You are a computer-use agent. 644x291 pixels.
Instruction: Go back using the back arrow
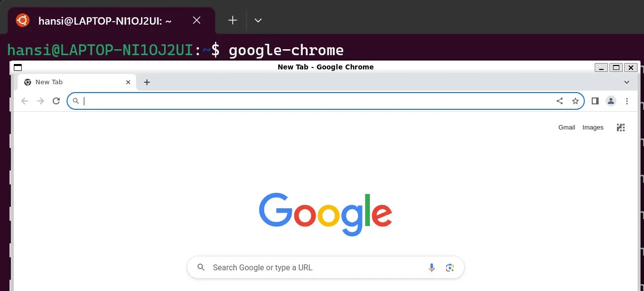25,101
